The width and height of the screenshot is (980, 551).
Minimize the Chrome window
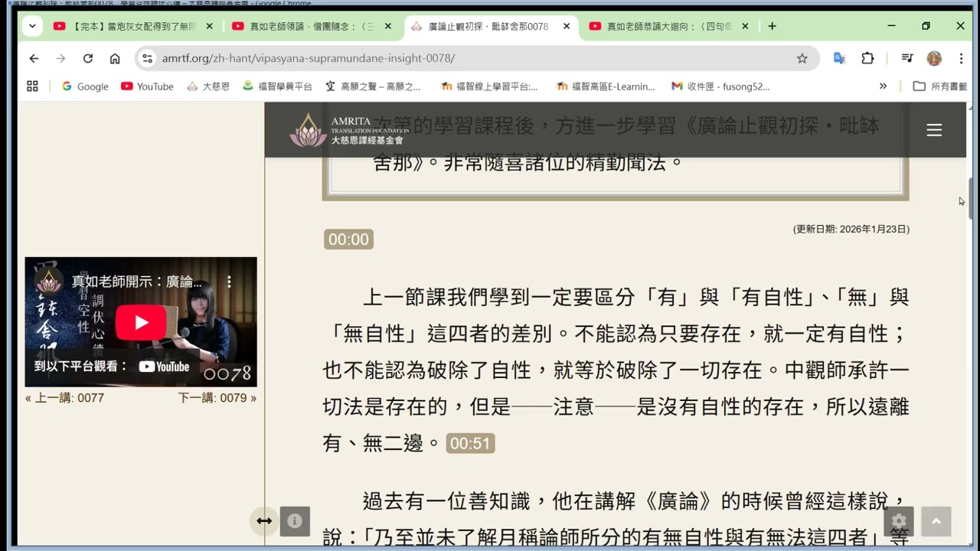coord(891,26)
